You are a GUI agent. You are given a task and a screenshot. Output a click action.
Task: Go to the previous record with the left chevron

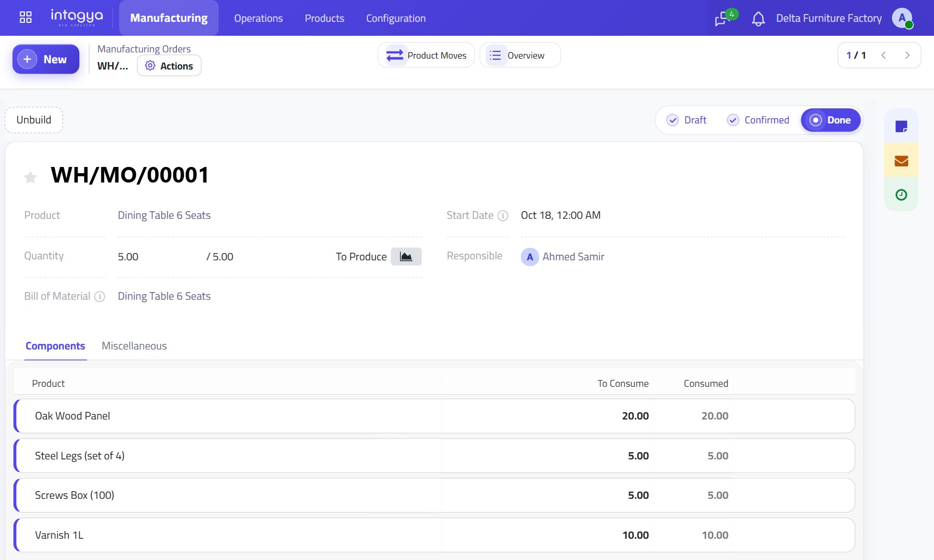883,55
